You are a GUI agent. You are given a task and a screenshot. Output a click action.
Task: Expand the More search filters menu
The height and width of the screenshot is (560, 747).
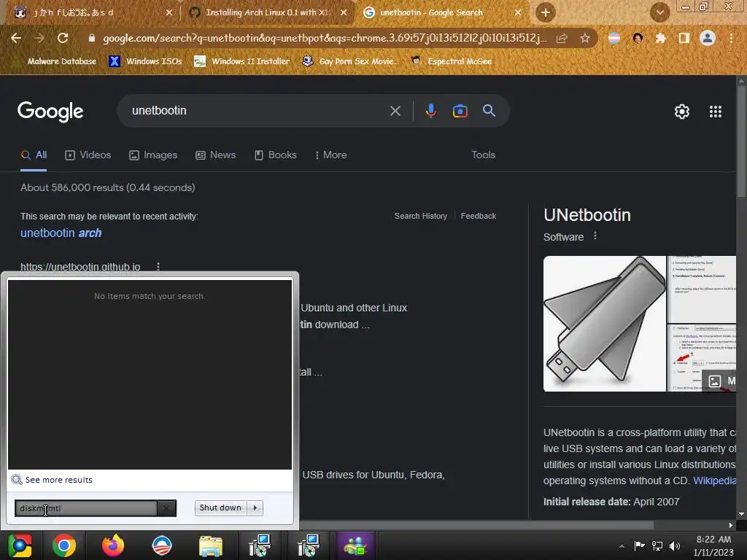(x=331, y=155)
